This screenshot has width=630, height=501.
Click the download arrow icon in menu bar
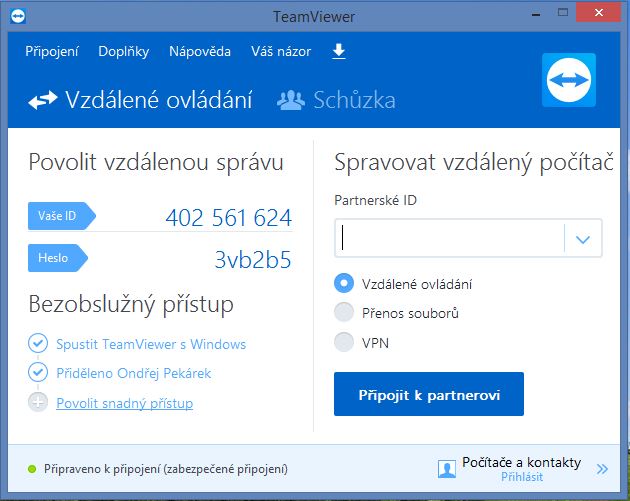point(339,51)
